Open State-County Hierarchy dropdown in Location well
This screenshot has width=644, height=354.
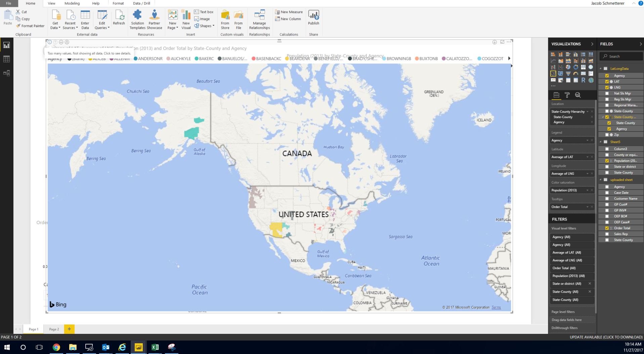[x=587, y=112]
